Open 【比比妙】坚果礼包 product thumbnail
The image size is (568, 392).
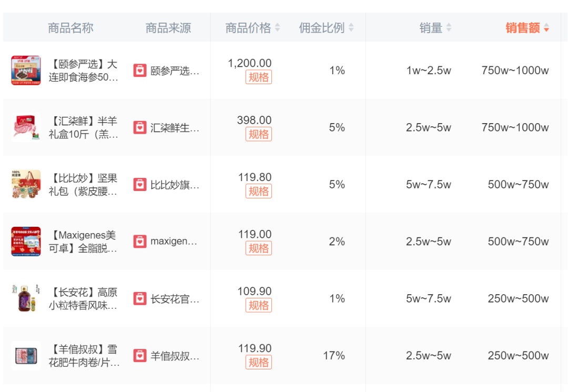click(x=26, y=185)
